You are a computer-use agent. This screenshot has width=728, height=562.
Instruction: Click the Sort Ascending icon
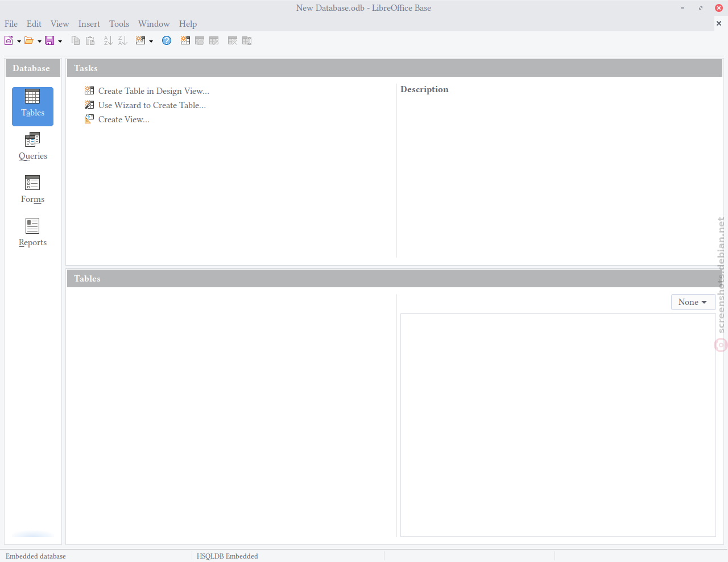click(108, 40)
